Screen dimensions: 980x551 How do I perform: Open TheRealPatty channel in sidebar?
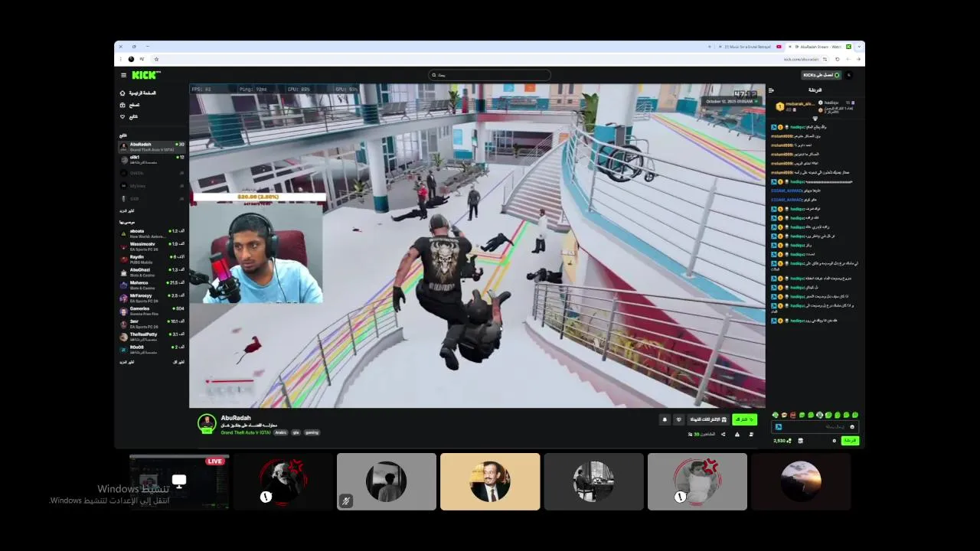tap(152, 336)
